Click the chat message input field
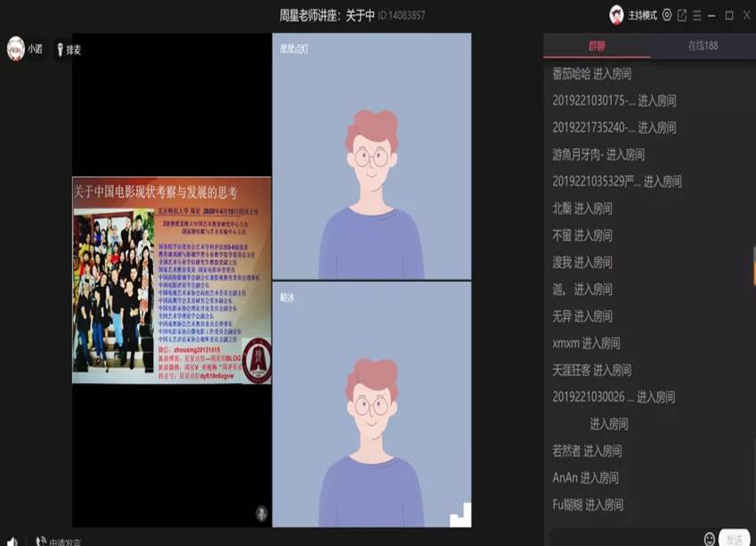The width and height of the screenshot is (756, 546). click(x=623, y=538)
